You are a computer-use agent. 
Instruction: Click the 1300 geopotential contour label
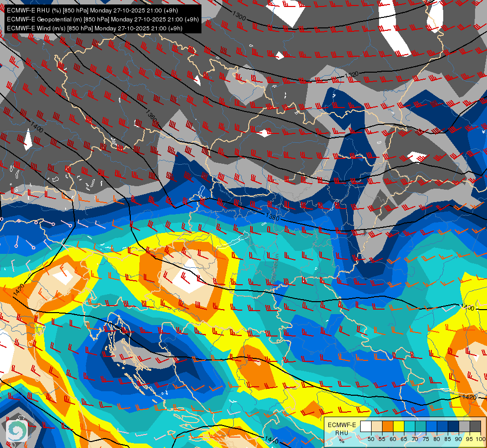coord(239,15)
